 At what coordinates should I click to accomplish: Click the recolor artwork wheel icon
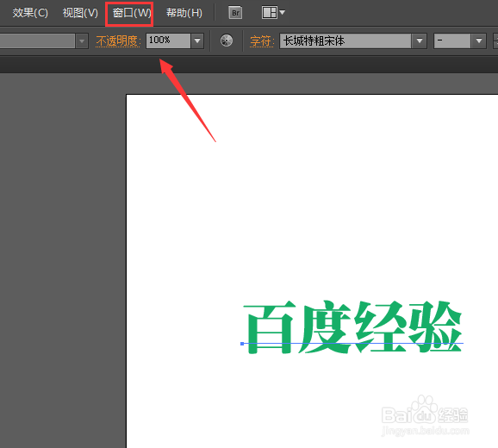pos(227,40)
